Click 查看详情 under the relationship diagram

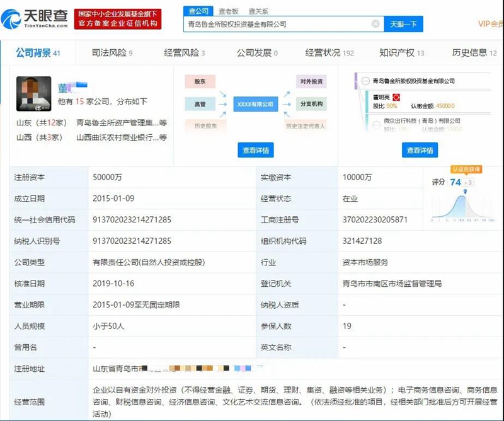coord(256,150)
